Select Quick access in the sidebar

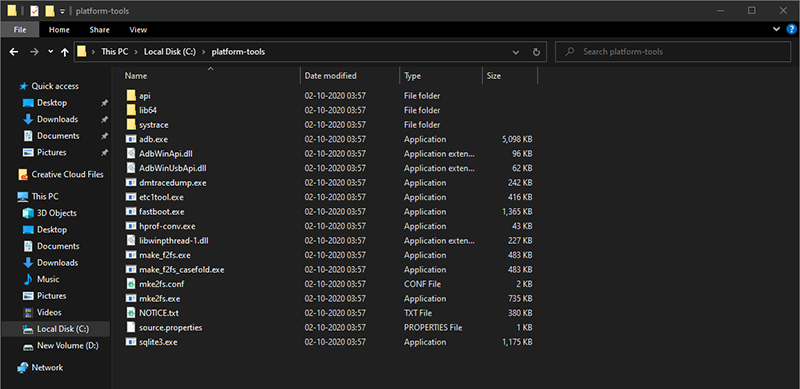55,86
